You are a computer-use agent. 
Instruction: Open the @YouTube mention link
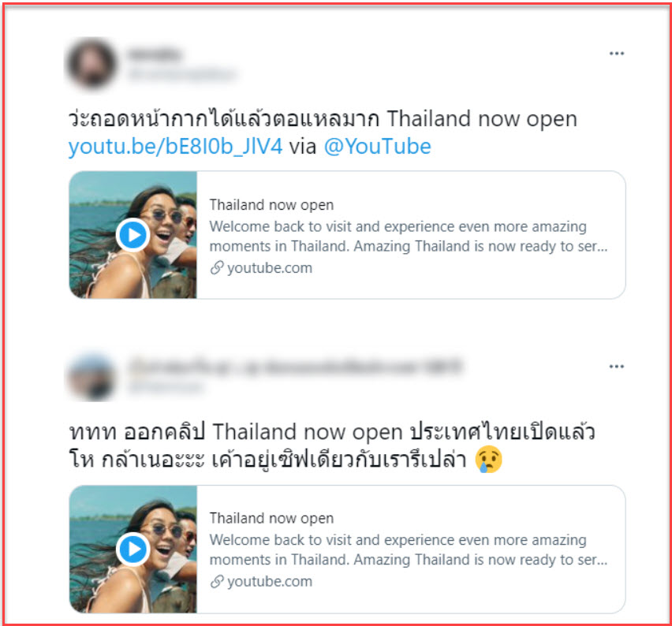(x=377, y=147)
